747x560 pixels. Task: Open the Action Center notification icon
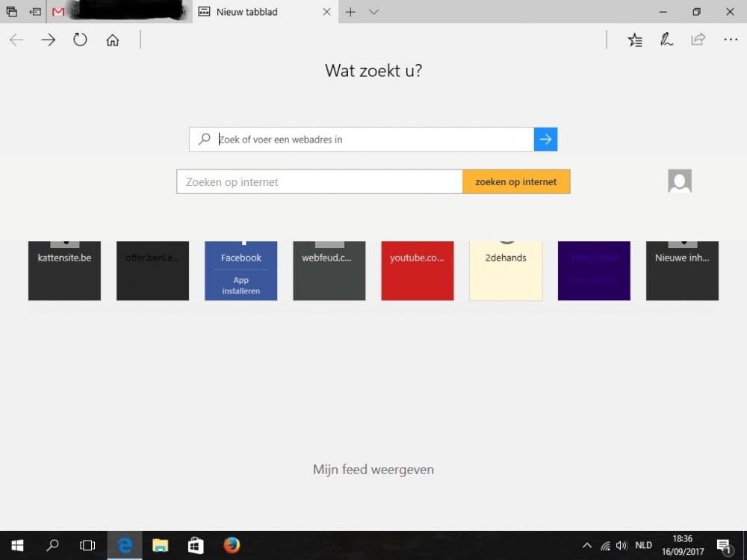click(725, 547)
